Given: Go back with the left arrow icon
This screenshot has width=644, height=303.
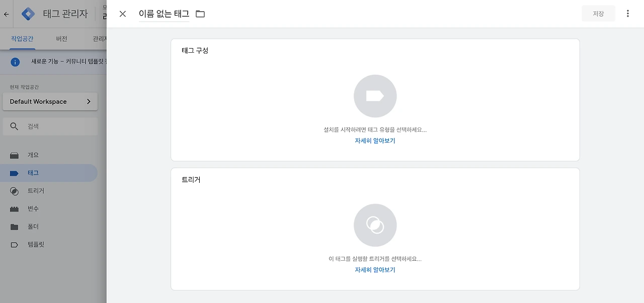Looking at the screenshot, I should point(7,14).
